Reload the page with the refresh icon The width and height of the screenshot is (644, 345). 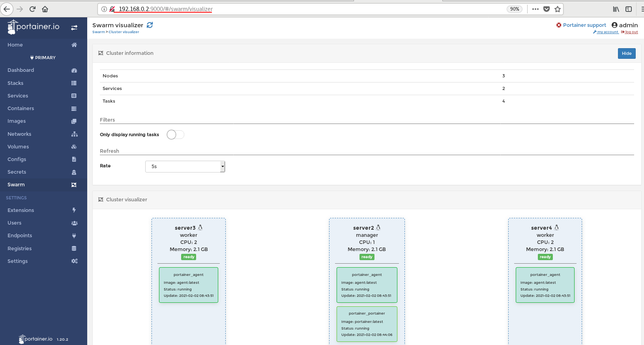[x=32, y=9]
